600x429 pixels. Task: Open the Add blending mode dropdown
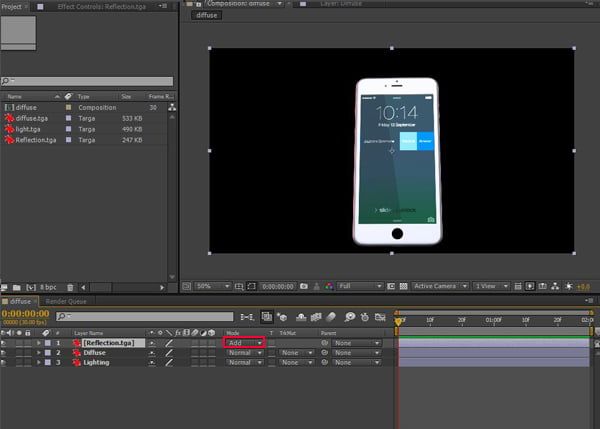click(244, 343)
